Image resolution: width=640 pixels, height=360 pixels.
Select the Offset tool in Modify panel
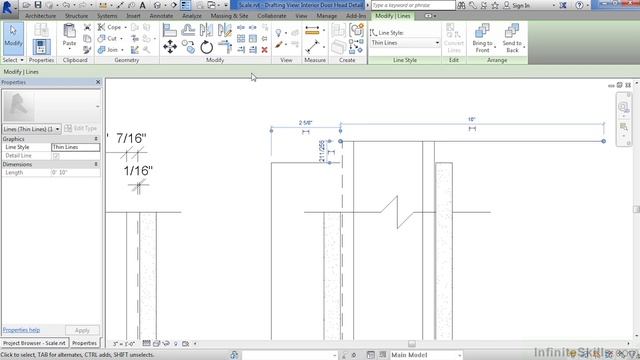point(188,30)
